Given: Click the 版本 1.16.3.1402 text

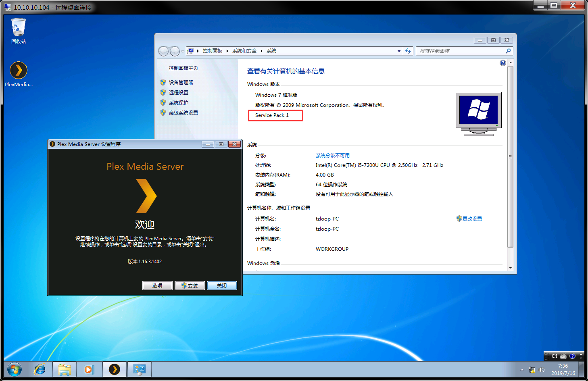Looking at the screenshot, I should (x=145, y=262).
